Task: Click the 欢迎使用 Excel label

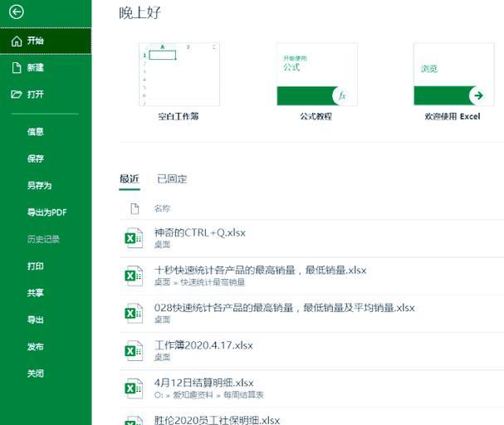Action: (453, 116)
